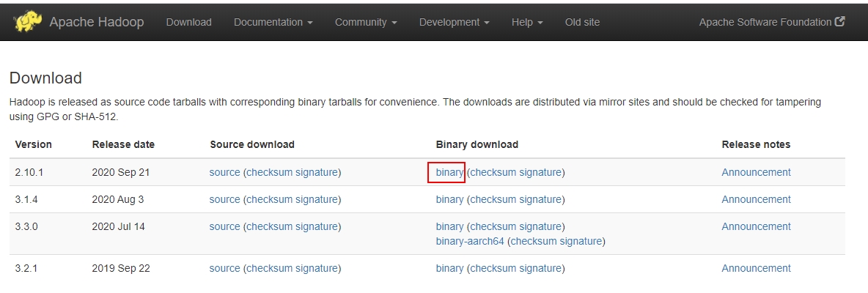
Task: Click the Version column header
Action: pos(33,144)
